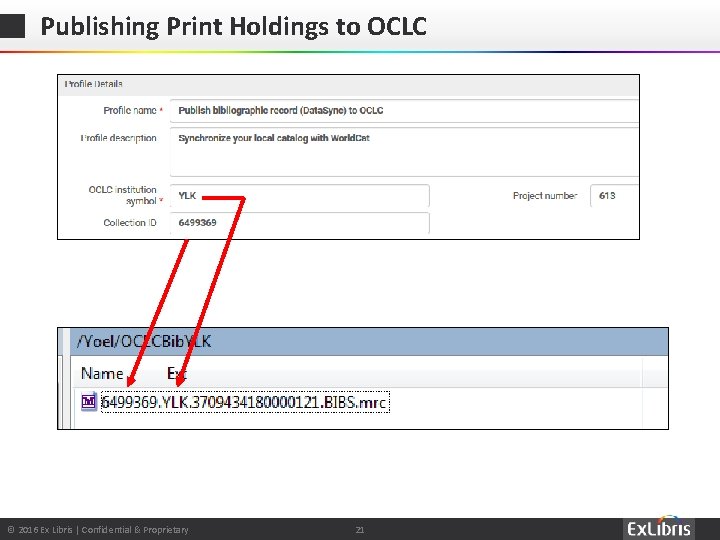Click the Profile description label
The width and height of the screenshot is (720, 540).
click(118, 138)
